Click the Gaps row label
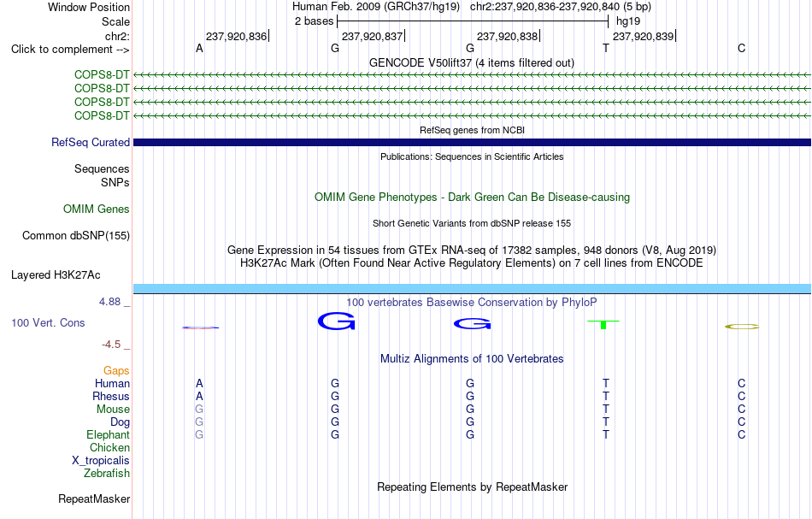Screen dimensions: 812x519 point(116,370)
